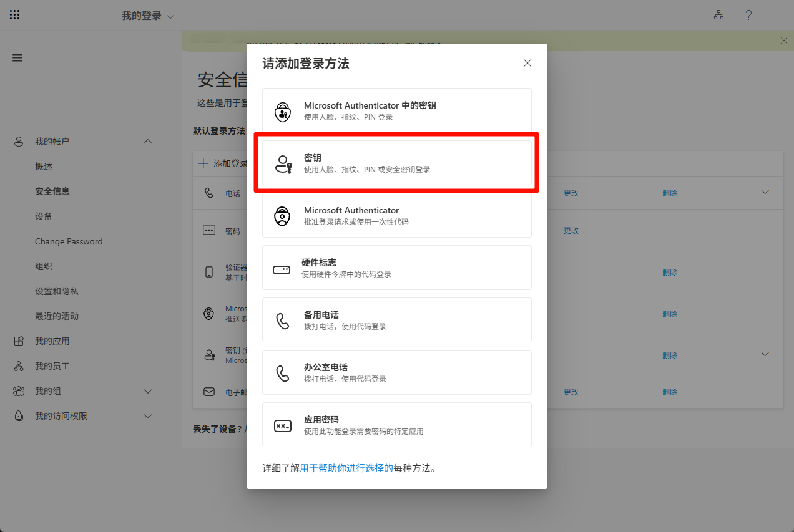This screenshot has width=794, height=532.
Task: Choose the 应用密码 option
Action: [397, 425]
